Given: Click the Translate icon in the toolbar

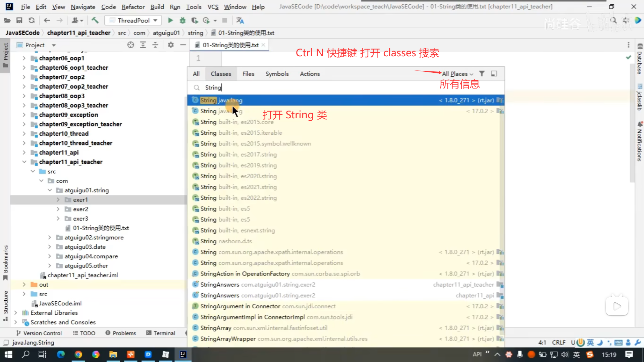Looking at the screenshot, I should pyautogui.click(x=240, y=20).
